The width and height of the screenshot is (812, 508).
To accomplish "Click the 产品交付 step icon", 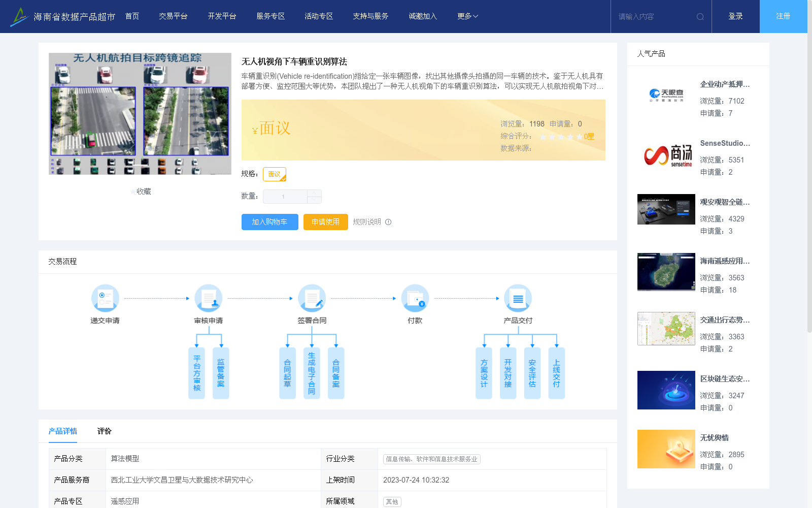I will 518,298.
